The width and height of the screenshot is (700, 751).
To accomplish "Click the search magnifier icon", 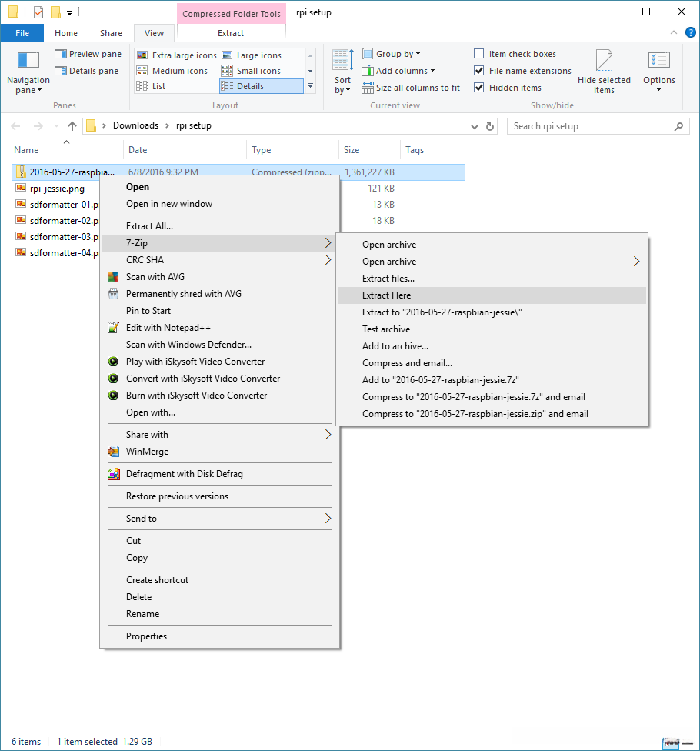I will coord(678,126).
